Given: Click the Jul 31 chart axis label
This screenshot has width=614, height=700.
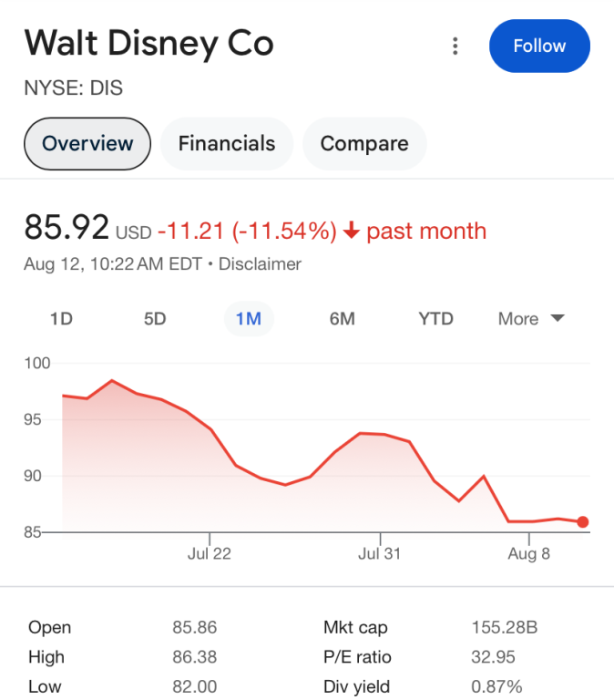Looking at the screenshot, I should (x=380, y=553).
